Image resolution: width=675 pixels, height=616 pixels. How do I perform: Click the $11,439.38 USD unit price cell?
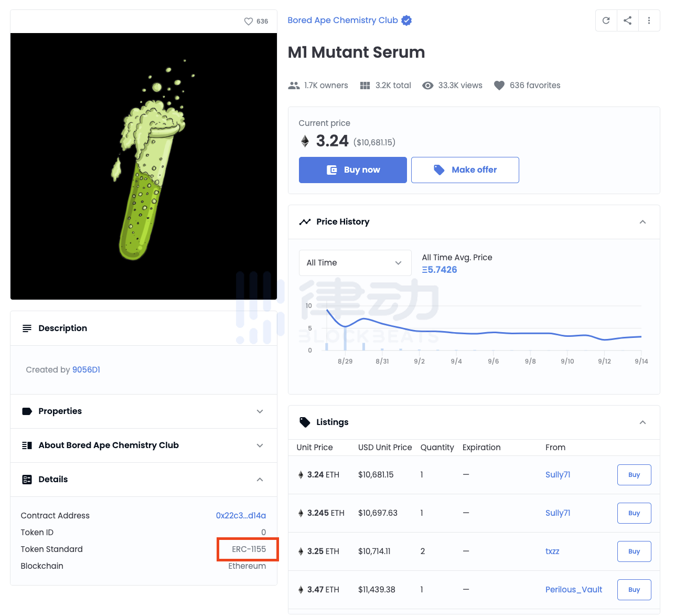coord(377,590)
